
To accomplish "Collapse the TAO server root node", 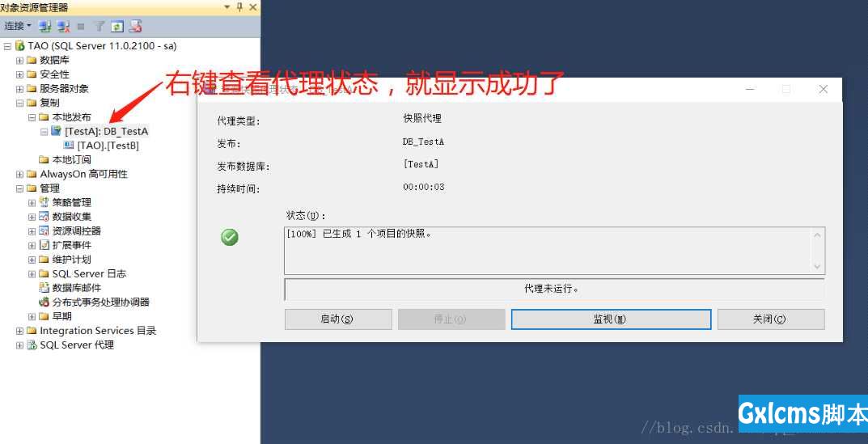I will tap(7, 46).
